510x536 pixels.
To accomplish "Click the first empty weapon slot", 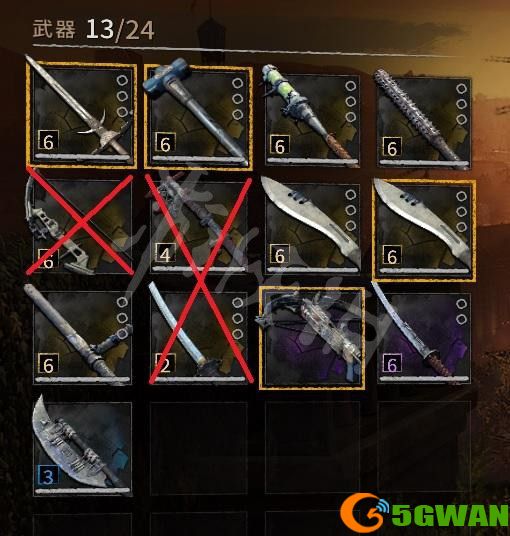I will pyautogui.click(x=199, y=448).
